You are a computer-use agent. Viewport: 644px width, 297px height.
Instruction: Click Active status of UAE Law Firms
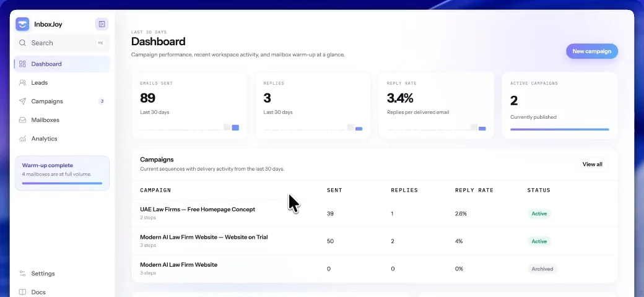[539, 213]
